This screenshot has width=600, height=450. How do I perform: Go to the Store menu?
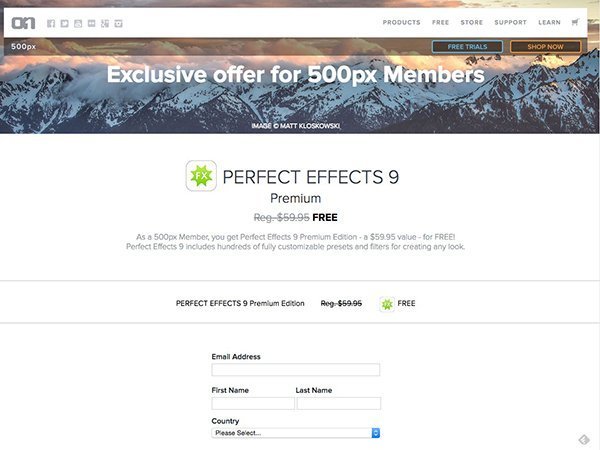click(x=471, y=22)
